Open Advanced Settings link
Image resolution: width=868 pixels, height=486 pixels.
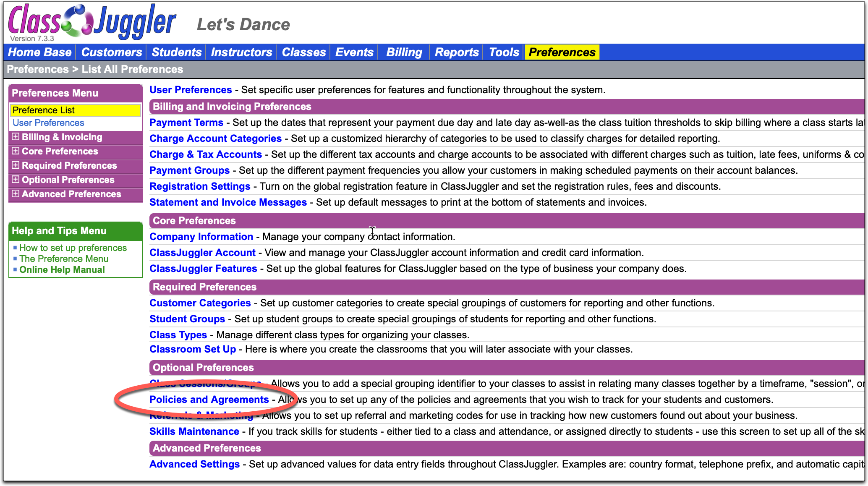click(194, 464)
